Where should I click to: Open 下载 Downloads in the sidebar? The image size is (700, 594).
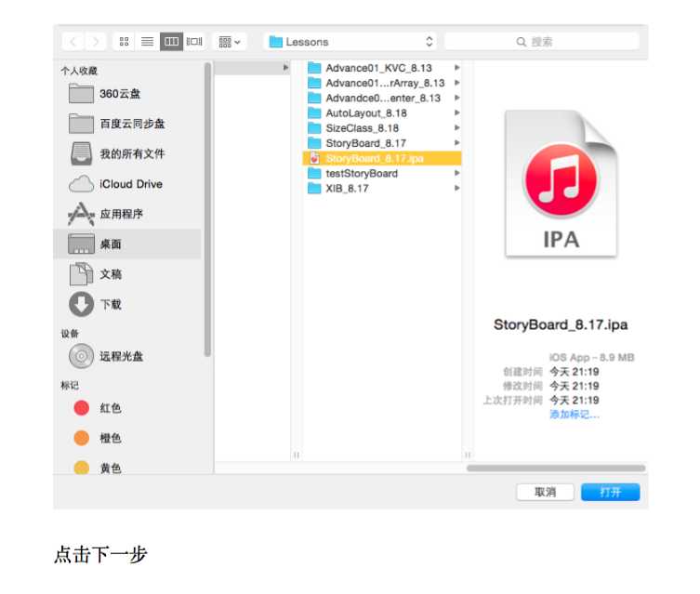coord(129,304)
